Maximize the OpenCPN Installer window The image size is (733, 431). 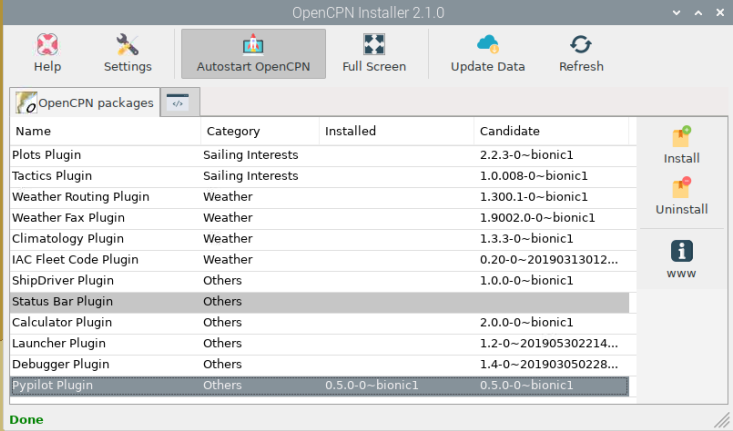click(x=698, y=13)
